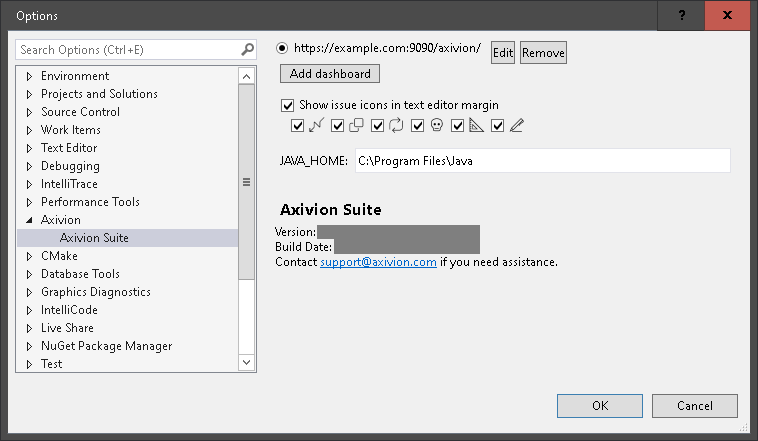Image resolution: width=758 pixels, height=441 pixels.
Task: Click the dashboard URL text
Action: (x=387, y=48)
